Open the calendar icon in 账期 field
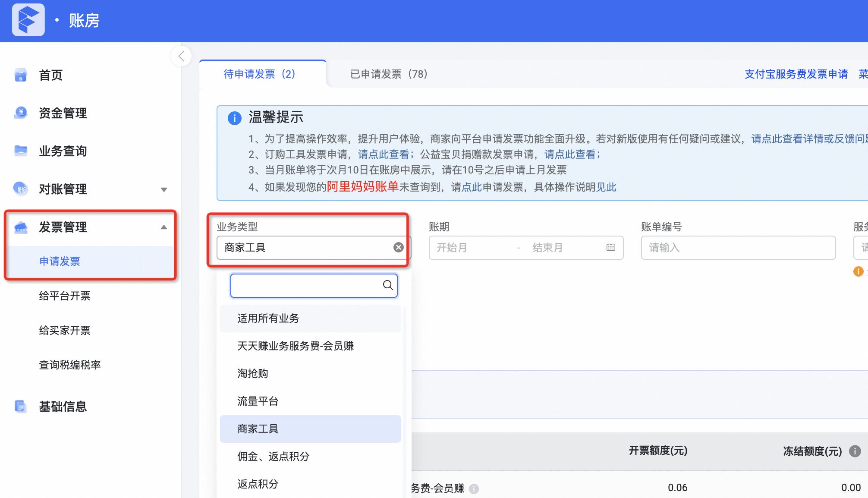868x498 pixels. 611,247
